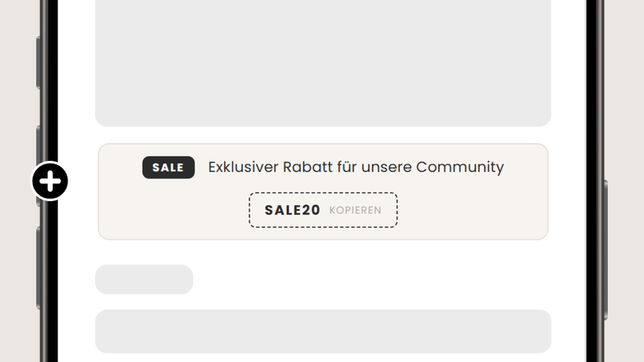Select the SALE20 coupon code text

pyautogui.click(x=292, y=211)
